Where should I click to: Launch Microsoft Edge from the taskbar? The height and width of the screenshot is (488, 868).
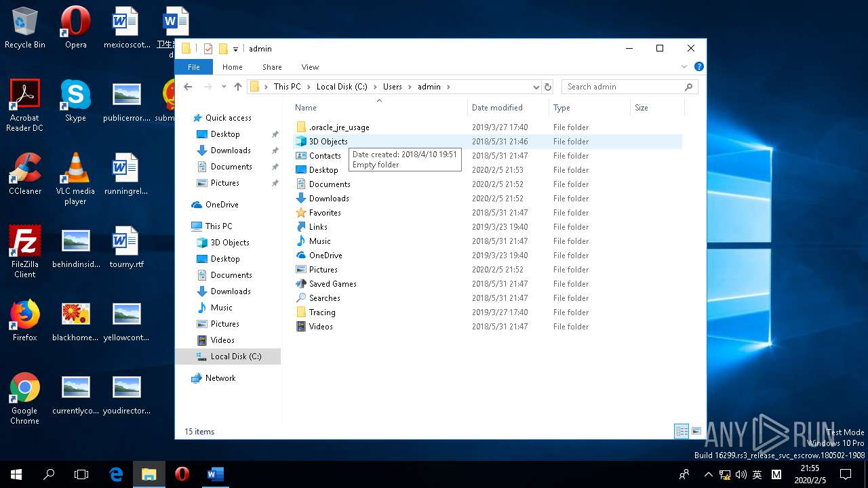[x=116, y=474]
